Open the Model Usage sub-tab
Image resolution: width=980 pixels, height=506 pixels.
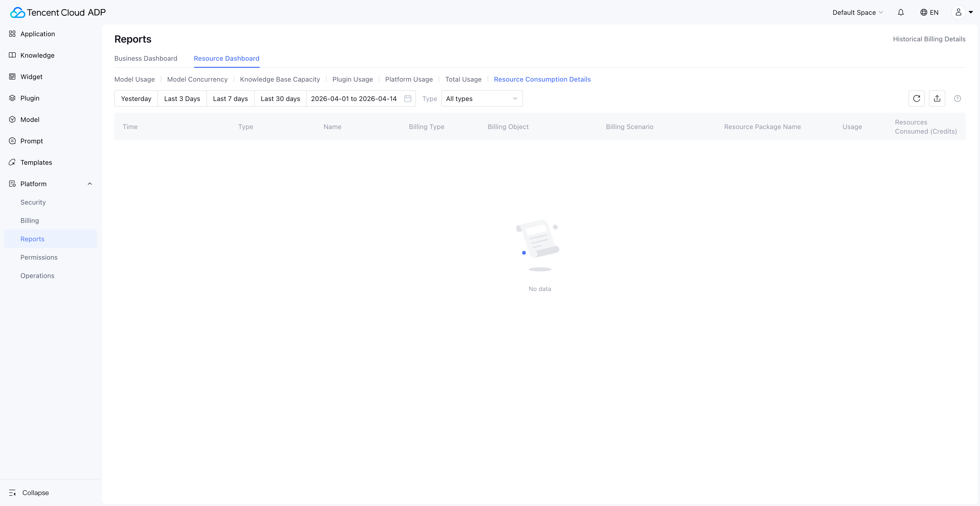tap(134, 80)
